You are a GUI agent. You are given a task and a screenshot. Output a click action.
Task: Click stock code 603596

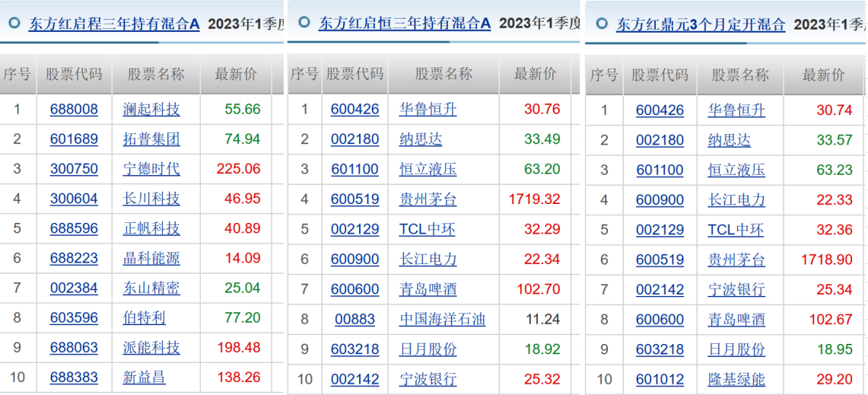tap(74, 318)
